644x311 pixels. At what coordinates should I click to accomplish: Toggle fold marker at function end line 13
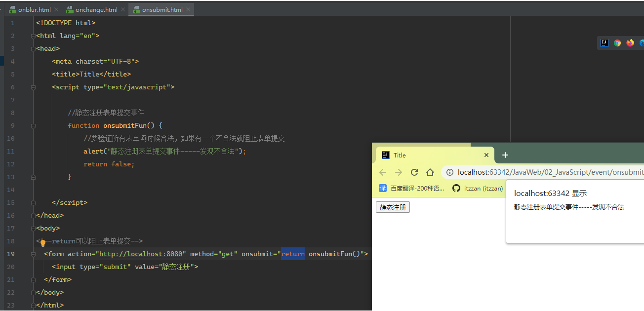coord(33,176)
